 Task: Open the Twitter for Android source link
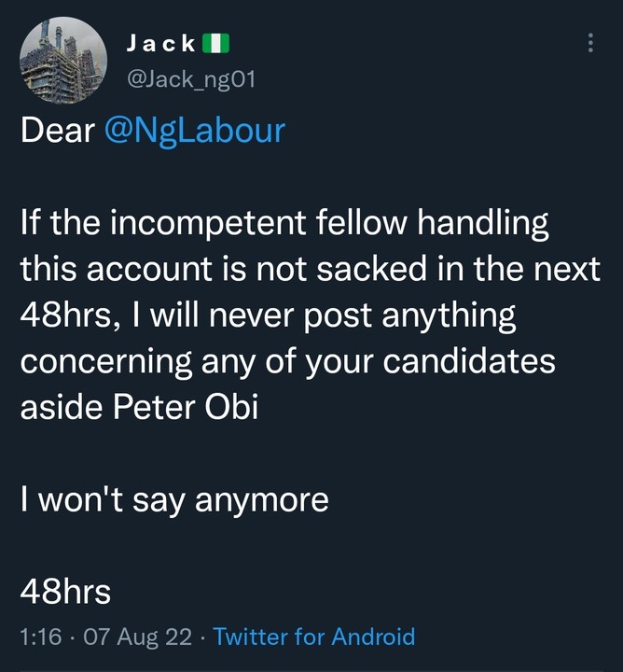click(314, 637)
